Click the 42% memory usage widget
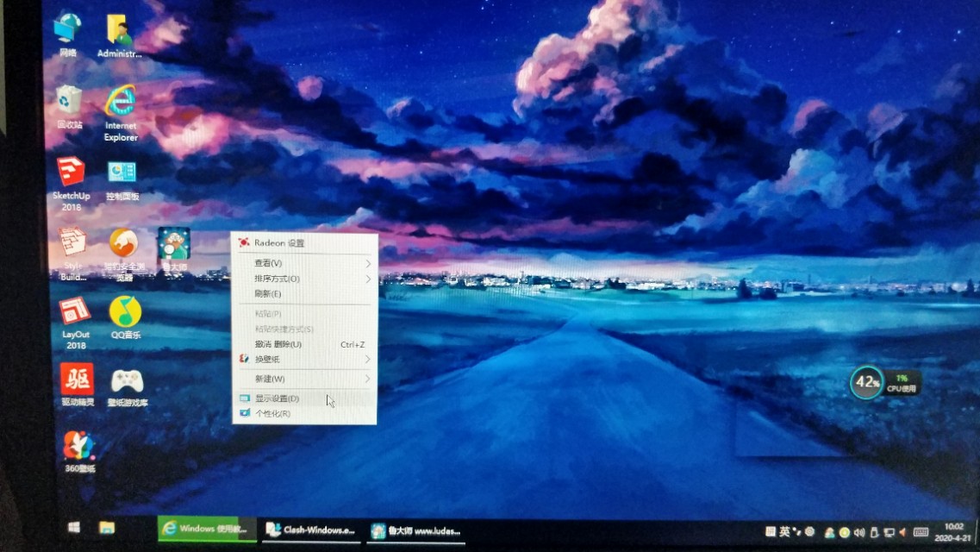Image resolution: width=980 pixels, height=552 pixels. 866,382
